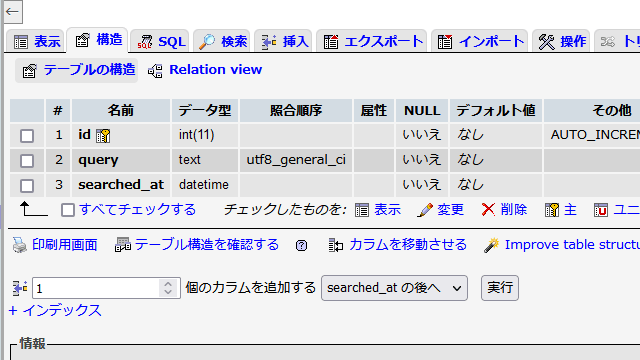
Task: Click the searched_at column name
Action: (x=121, y=185)
